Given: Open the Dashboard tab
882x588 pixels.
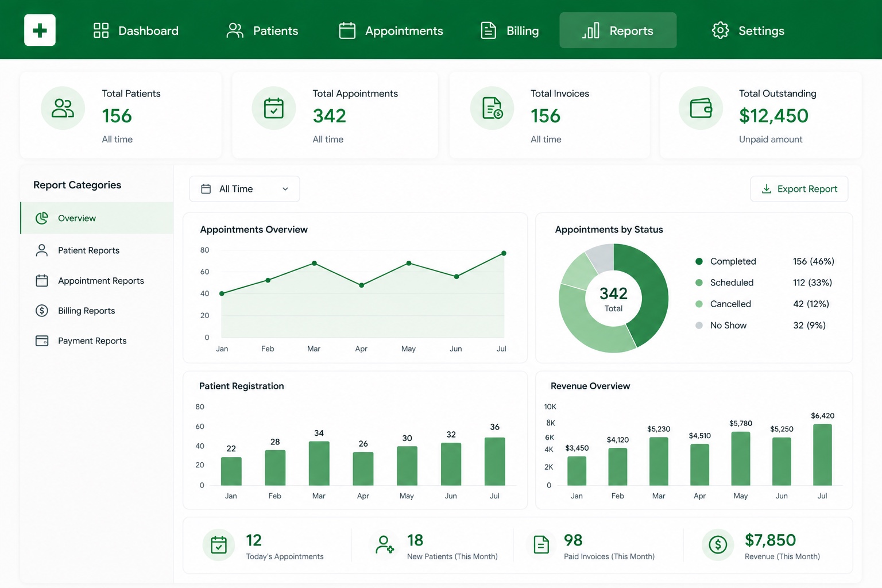Looking at the screenshot, I should click(136, 30).
